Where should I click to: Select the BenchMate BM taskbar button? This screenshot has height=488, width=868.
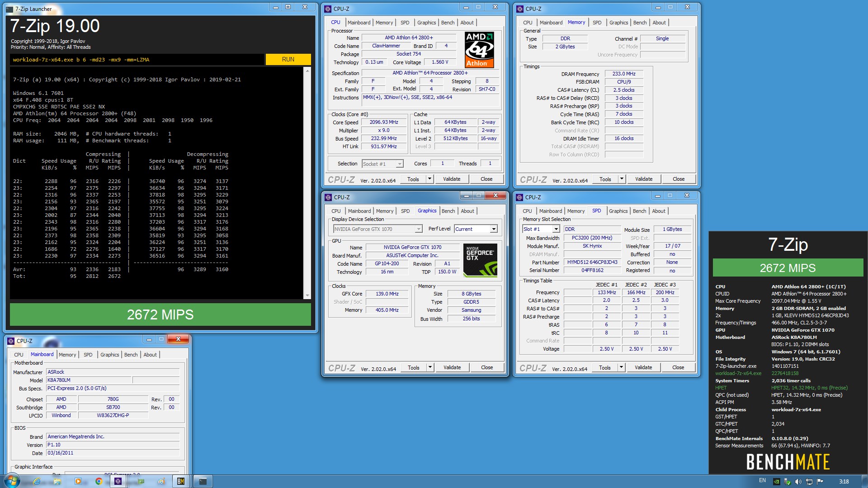[x=181, y=482]
